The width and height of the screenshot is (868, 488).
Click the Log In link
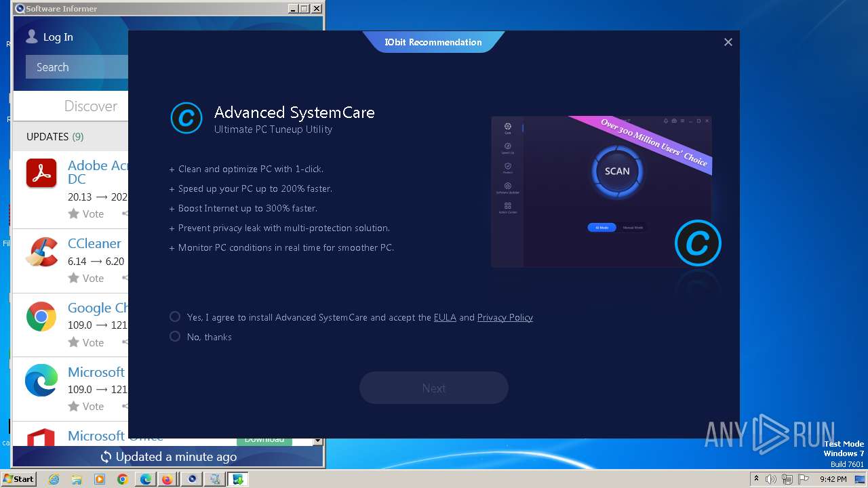click(x=58, y=37)
